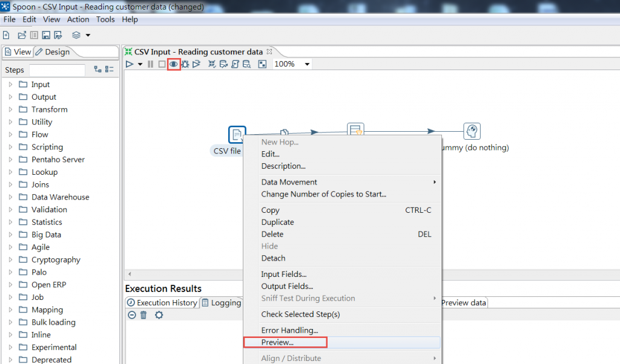Select the Big Data folder

pyautogui.click(x=46, y=235)
